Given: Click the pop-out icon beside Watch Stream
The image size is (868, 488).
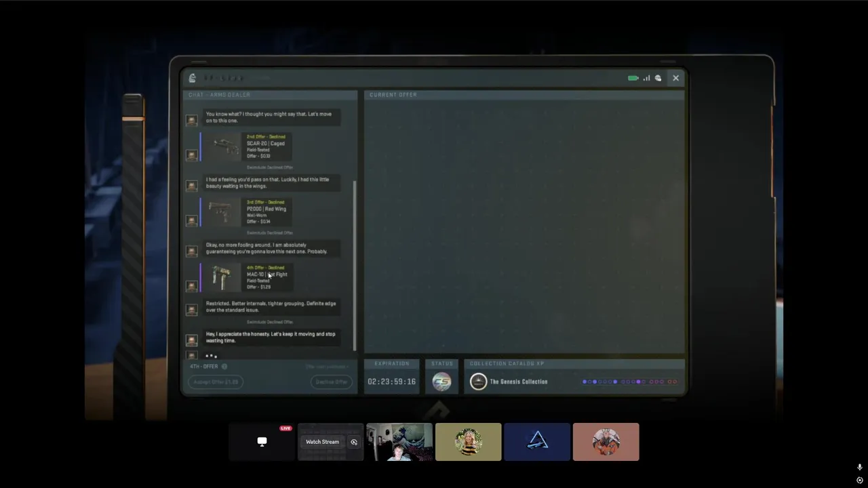Looking at the screenshot, I should click(353, 442).
